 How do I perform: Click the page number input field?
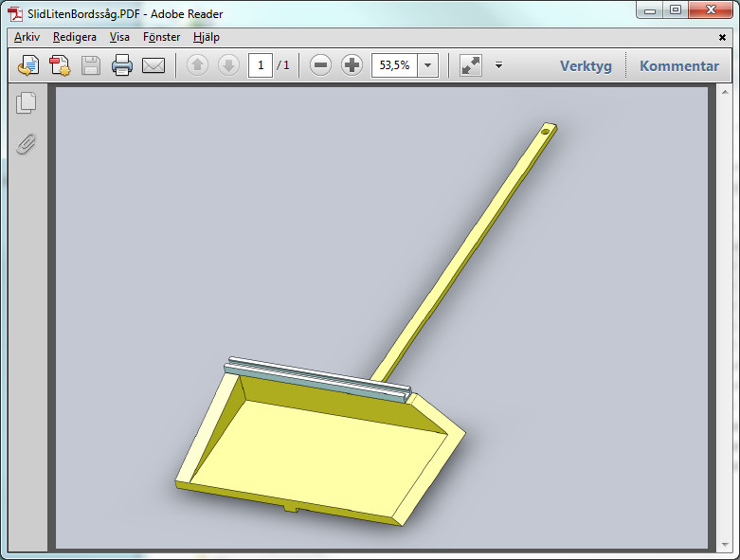click(x=260, y=65)
